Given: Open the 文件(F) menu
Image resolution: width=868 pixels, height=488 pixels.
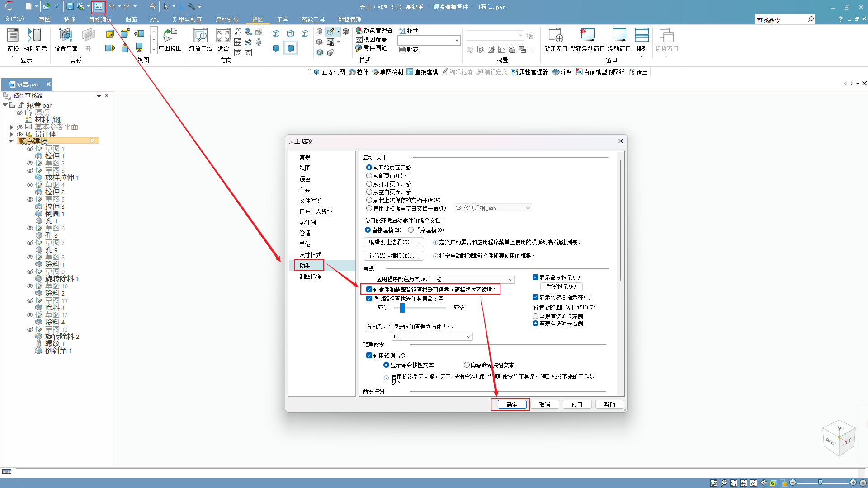Looking at the screenshot, I should tap(14, 19).
